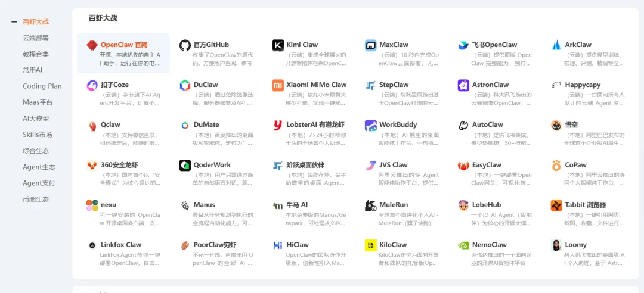Go to 云端部署 in the sidebar
This screenshot has width=644, height=293.
[x=36, y=38]
